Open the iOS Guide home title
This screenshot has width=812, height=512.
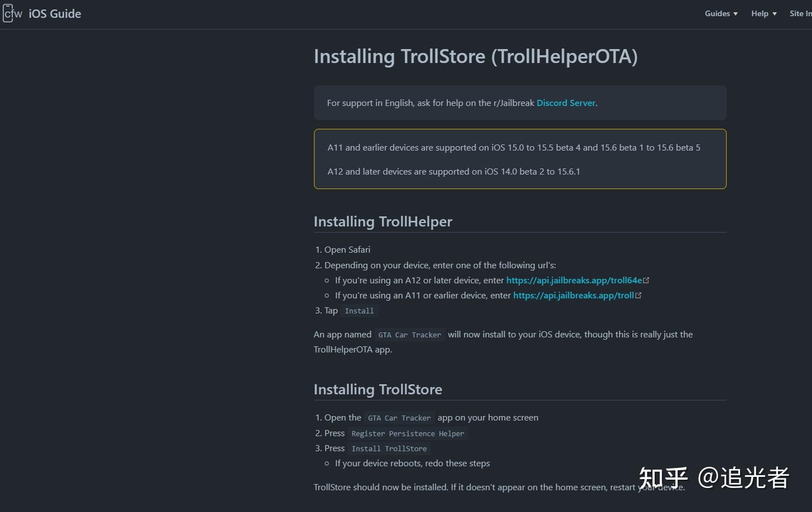55,14
